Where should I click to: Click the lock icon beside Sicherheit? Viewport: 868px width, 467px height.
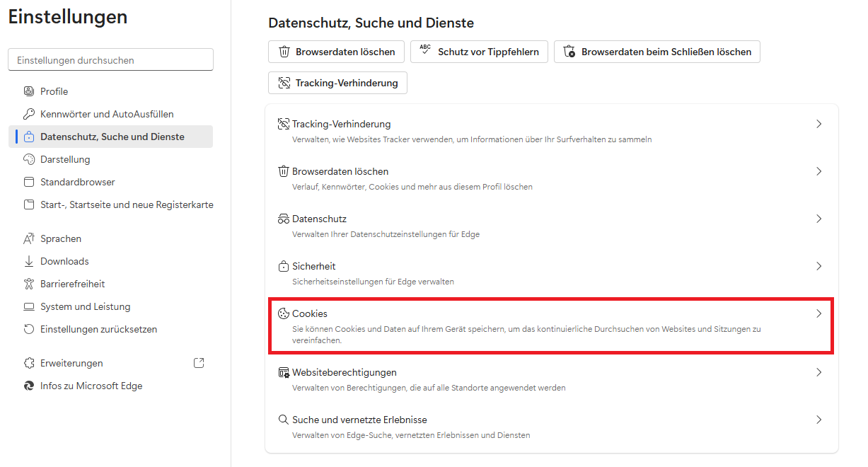point(284,266)
